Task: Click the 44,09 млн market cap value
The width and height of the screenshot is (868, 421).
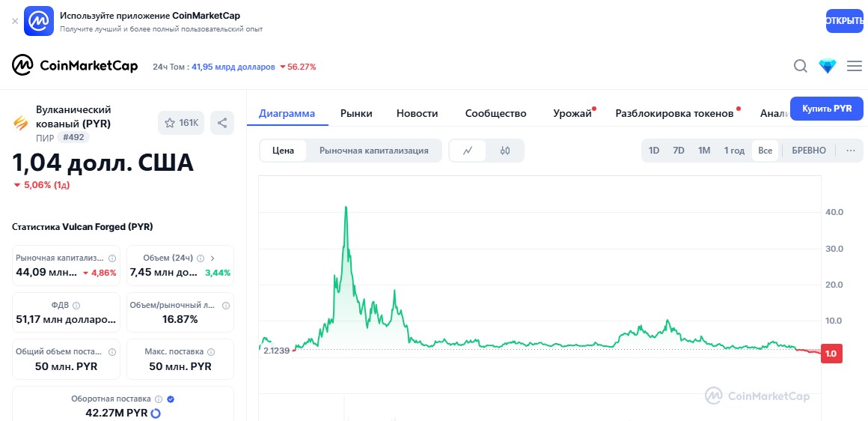Action: pyautogui.click(x=46, y=273)
